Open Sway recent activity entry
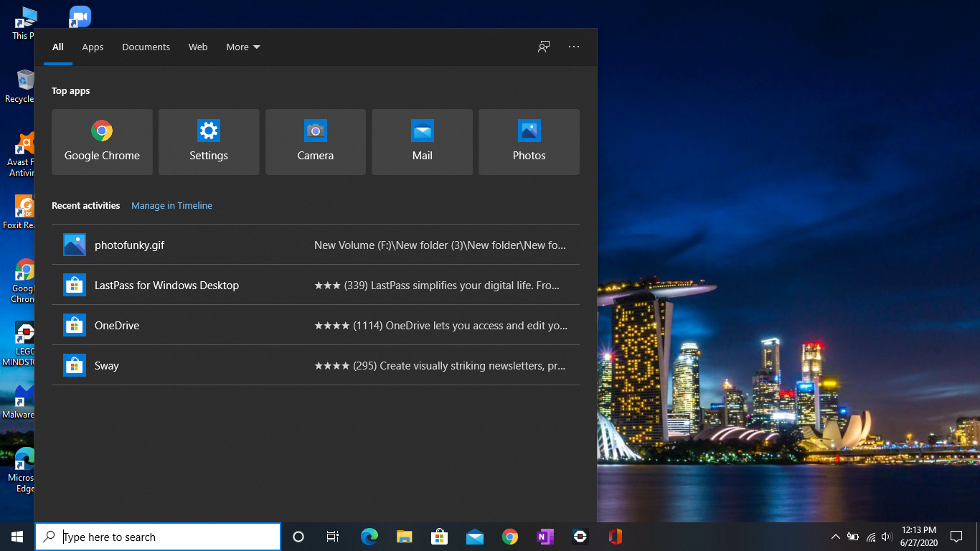Screen dimensions: 980x551 (316, 365)
